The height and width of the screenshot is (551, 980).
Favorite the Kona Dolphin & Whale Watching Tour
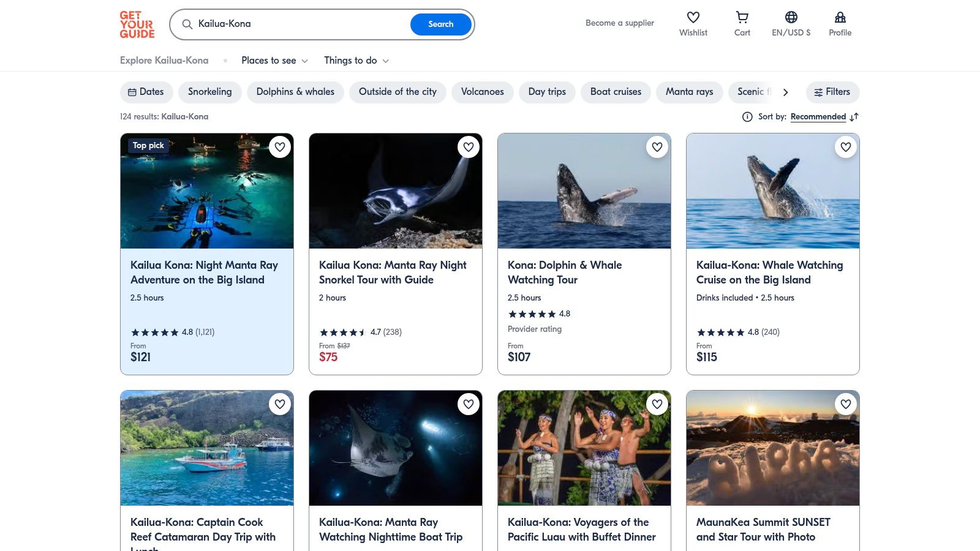point(657,147)
